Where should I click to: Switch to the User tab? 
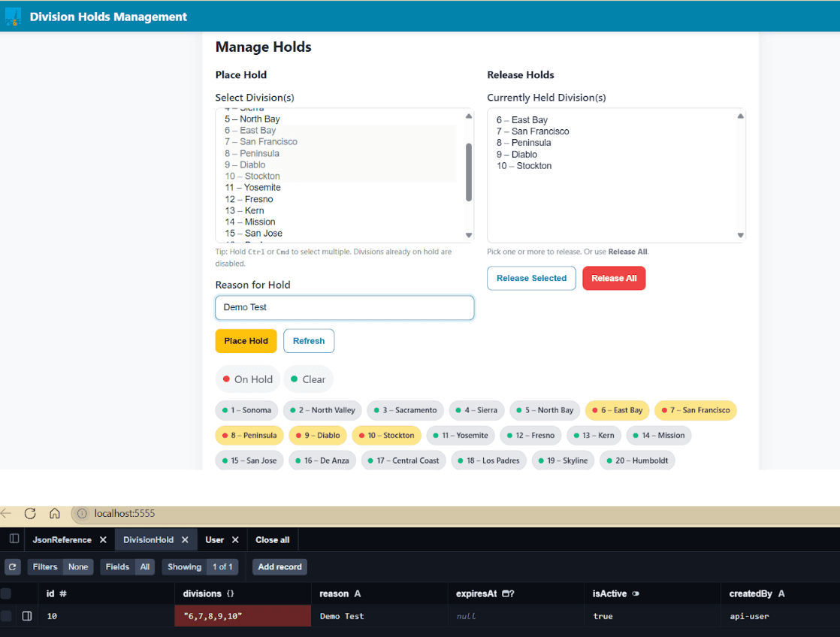215,540
